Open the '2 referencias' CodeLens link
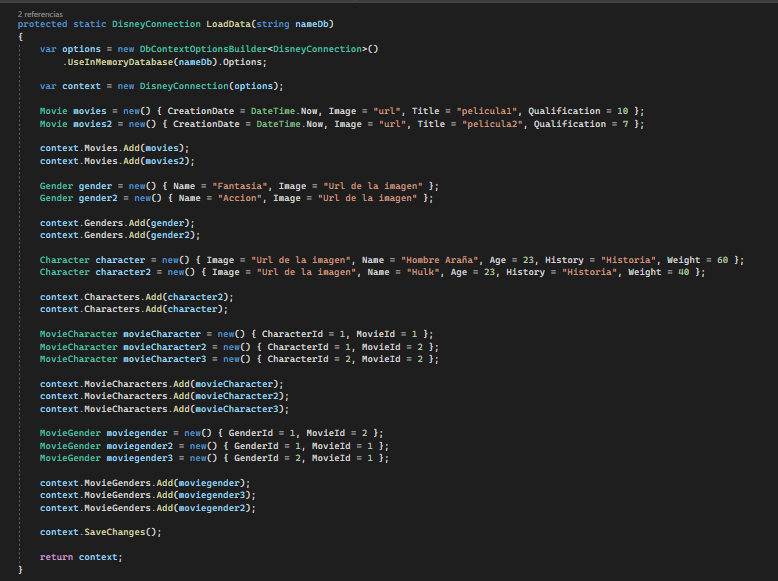The image size is (778, 581). [x=40, y=14]
